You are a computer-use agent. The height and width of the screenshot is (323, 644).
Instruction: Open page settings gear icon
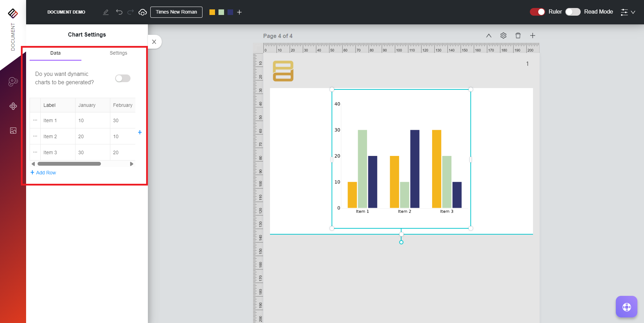click(503, 36)
